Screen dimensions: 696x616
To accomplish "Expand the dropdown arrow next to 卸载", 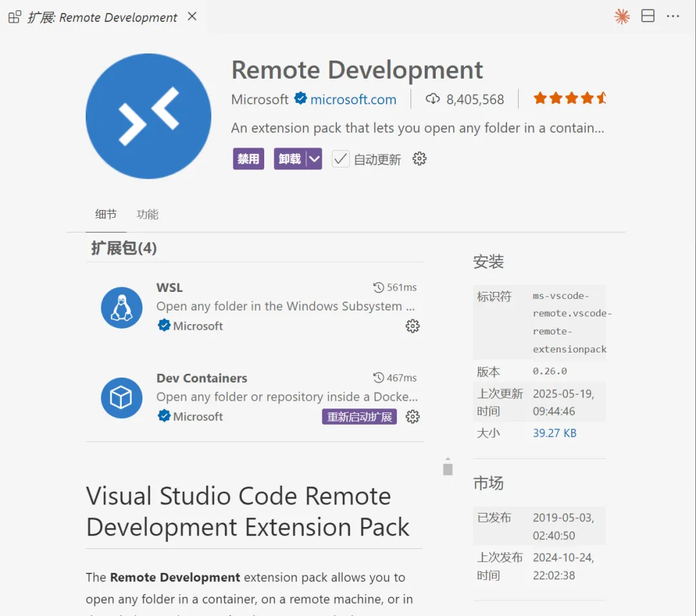I will click(314, 159).
